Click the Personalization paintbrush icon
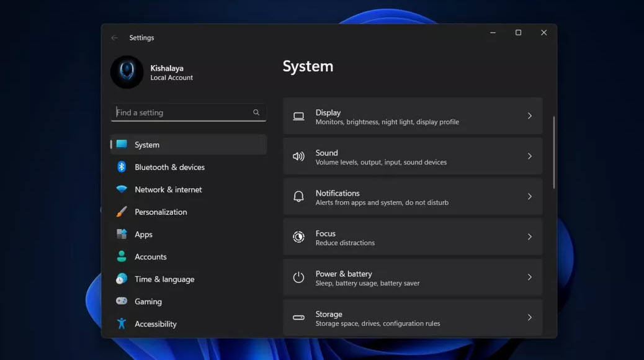Viewport: 644px width, 360px height. pos(122,212)
